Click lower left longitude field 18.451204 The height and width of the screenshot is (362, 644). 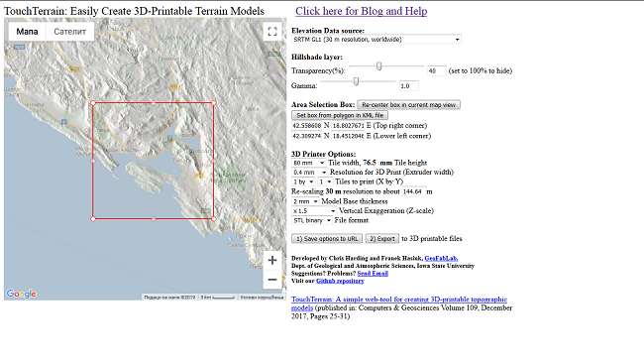point(348,136)
